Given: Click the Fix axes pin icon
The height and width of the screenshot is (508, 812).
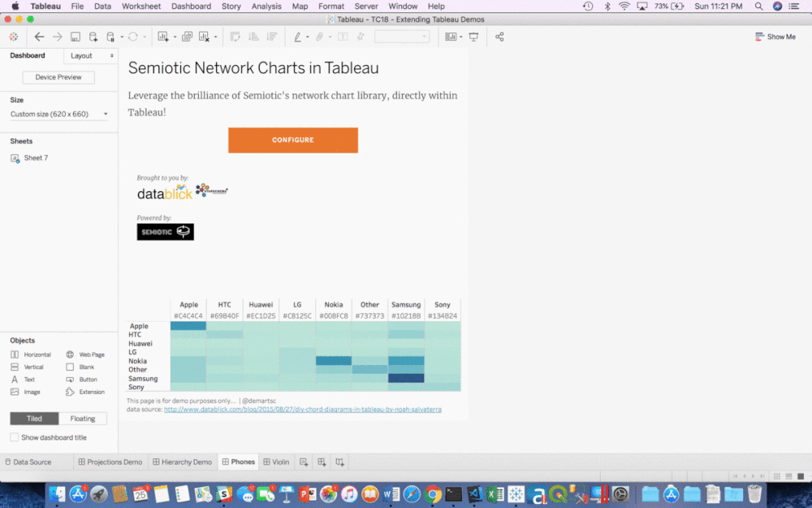Looking at the screenshot, I should click(x=361, y=37).
